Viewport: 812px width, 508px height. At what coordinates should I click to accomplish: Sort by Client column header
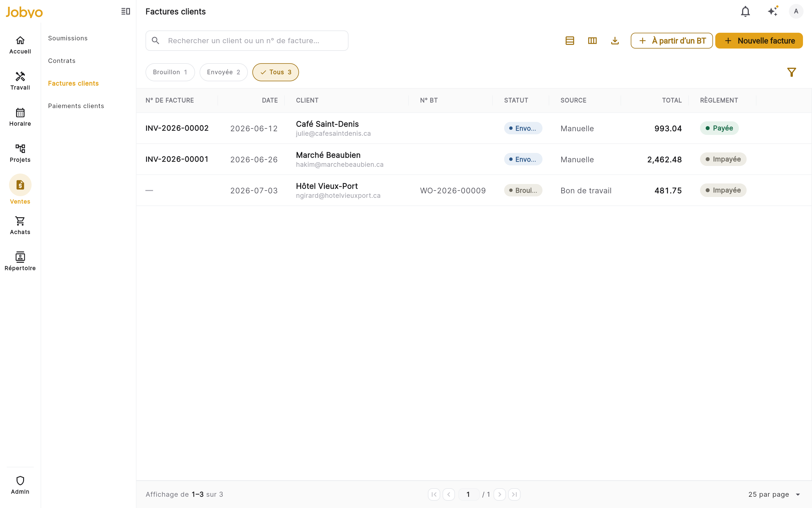(x=307, y=100)
